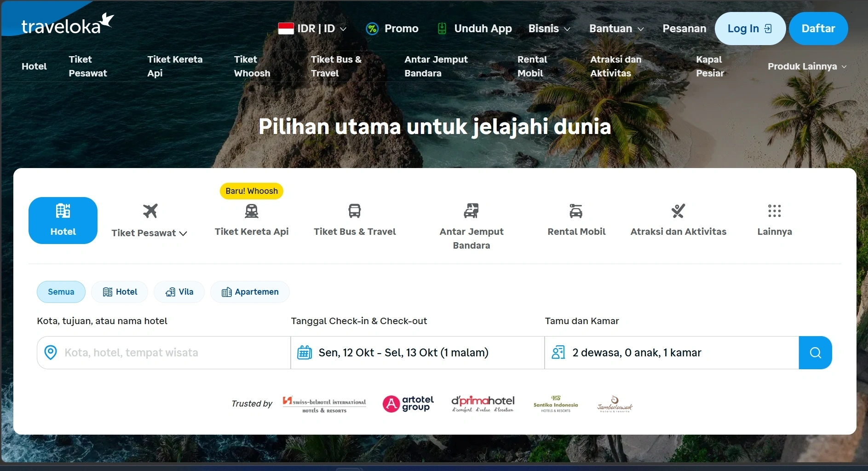The image size is (868, 471).
Task: Select the Semua accommodation filter
Action: click(x=61, y=292)
